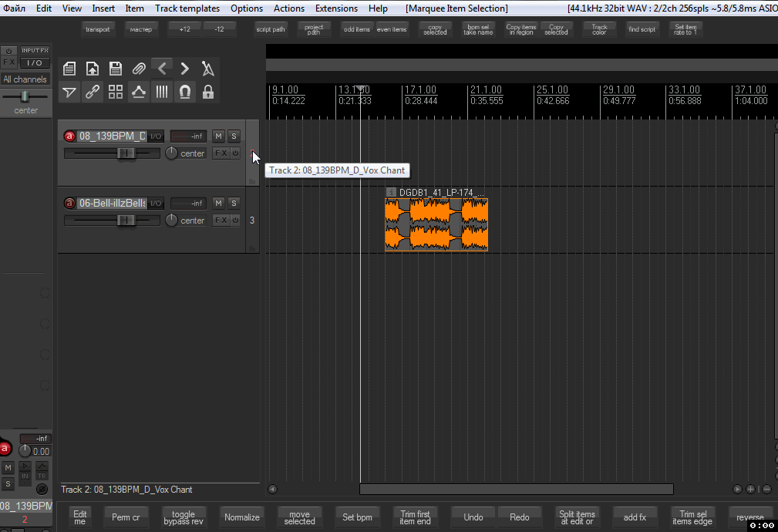Open the Track templates menu
The image size is (778, 532).
coord(187,8)
